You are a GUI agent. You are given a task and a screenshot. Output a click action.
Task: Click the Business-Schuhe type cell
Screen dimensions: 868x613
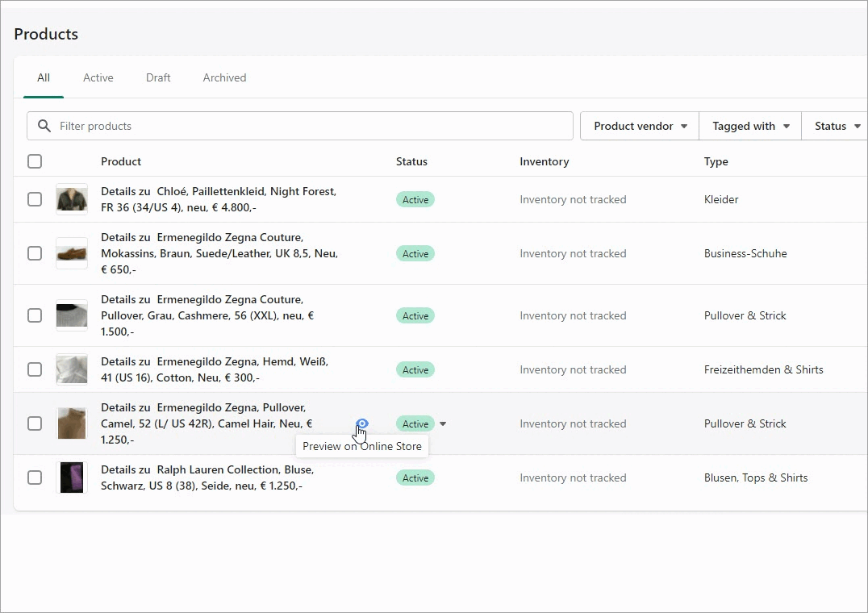click(745, 254)
